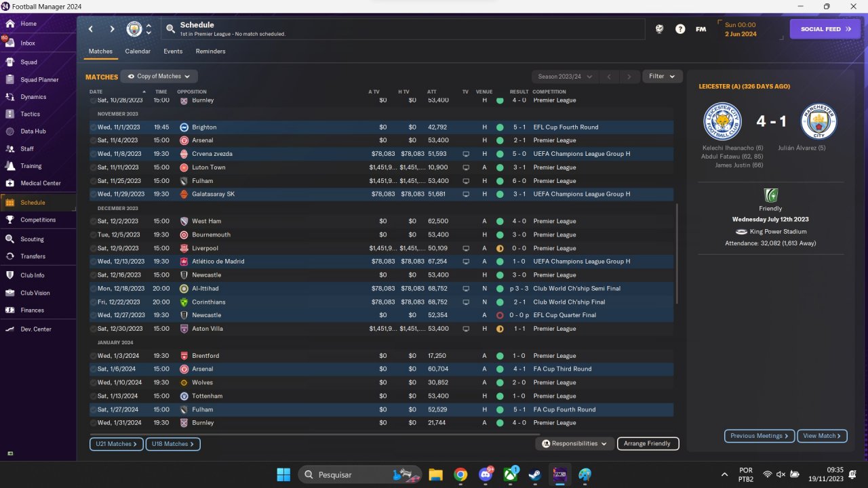This screenshot has width=868, height=488.
Task: Tick the checkbox on the Crvena zvezda row
Action: [94, 154]
